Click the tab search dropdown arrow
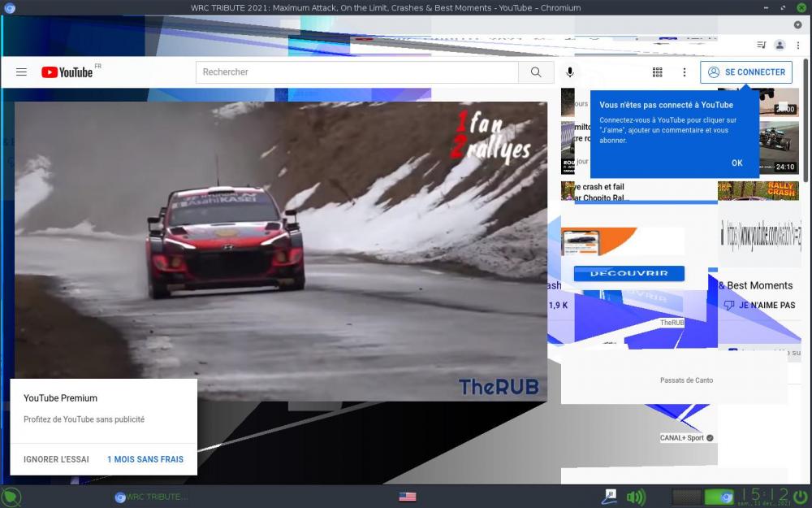Viewport: 812px width, 508px height. [798, 25]
